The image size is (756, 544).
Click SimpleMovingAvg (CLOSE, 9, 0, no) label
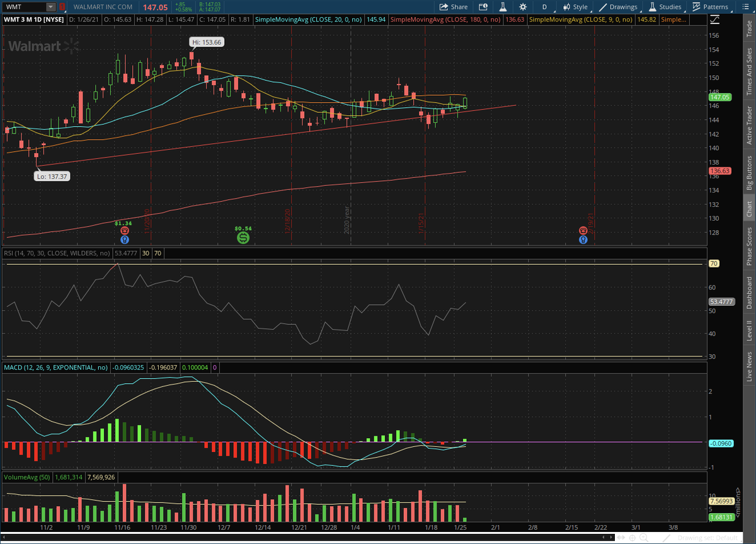point(582,20)
